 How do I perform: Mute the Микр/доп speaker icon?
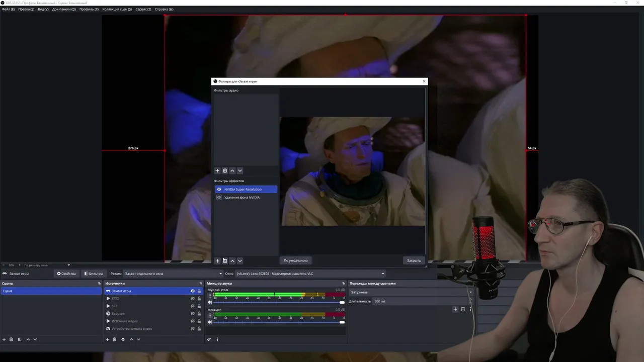pyautogui.click(x=210, y=322)
